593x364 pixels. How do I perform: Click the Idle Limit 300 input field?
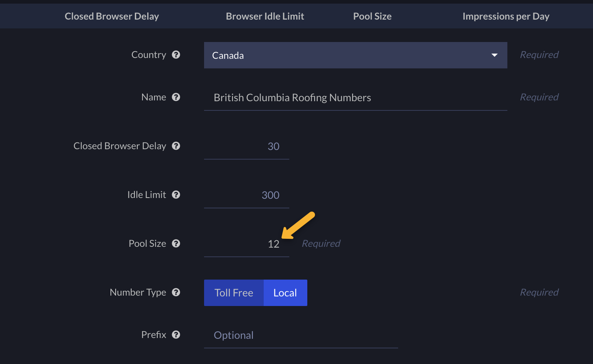(246, 196)
